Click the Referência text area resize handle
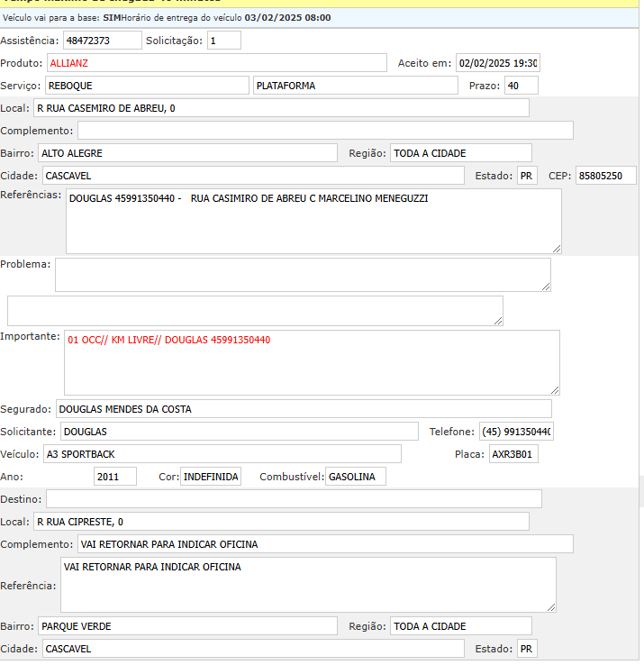 pos(551,607)
